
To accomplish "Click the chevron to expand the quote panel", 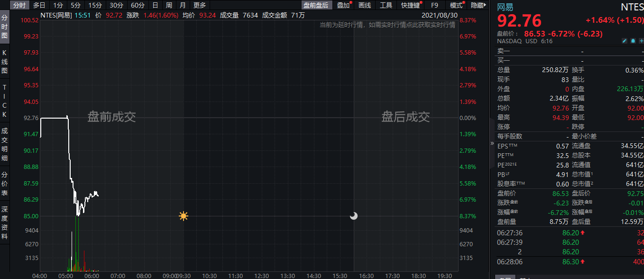I will point(492,143).
